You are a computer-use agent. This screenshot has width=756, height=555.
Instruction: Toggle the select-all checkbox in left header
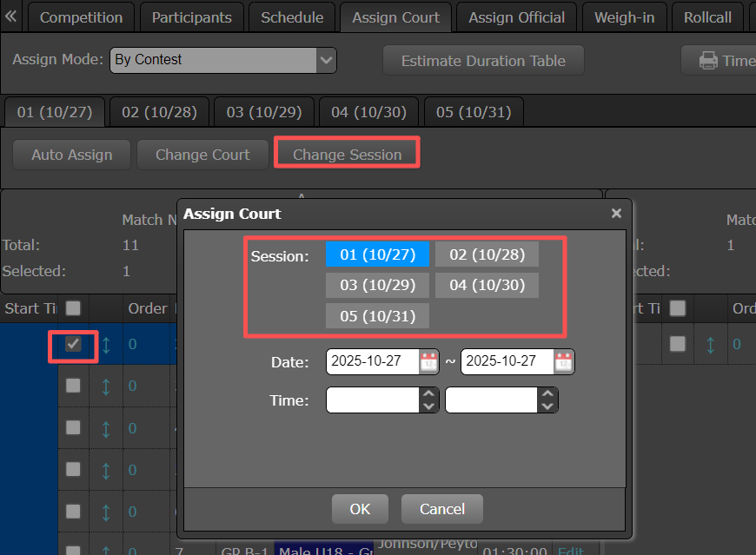coord(74,308)
